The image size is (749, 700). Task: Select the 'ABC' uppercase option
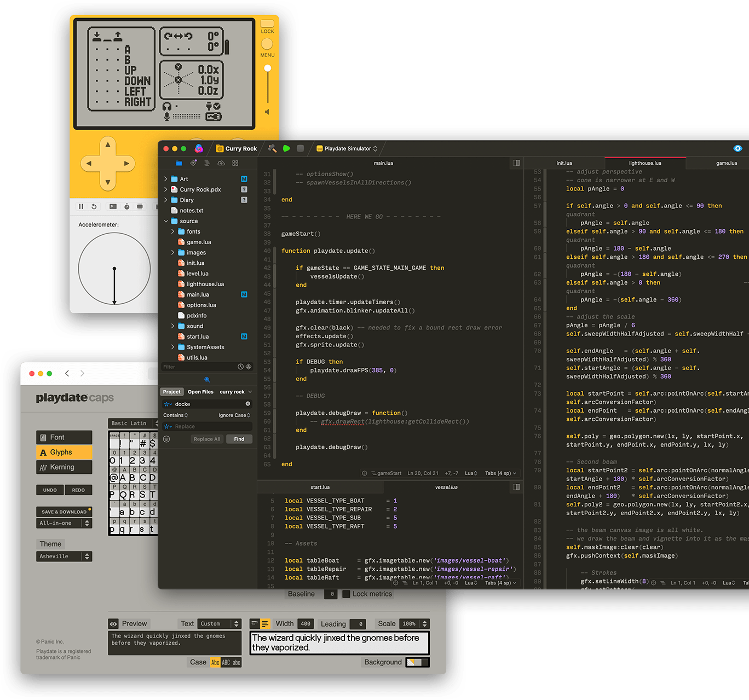(226, 662)
